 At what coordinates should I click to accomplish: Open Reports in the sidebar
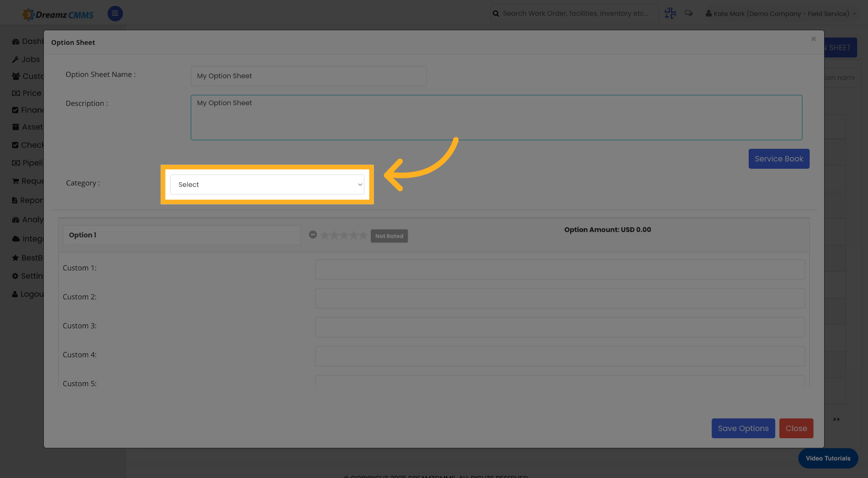tap(28, 200)
